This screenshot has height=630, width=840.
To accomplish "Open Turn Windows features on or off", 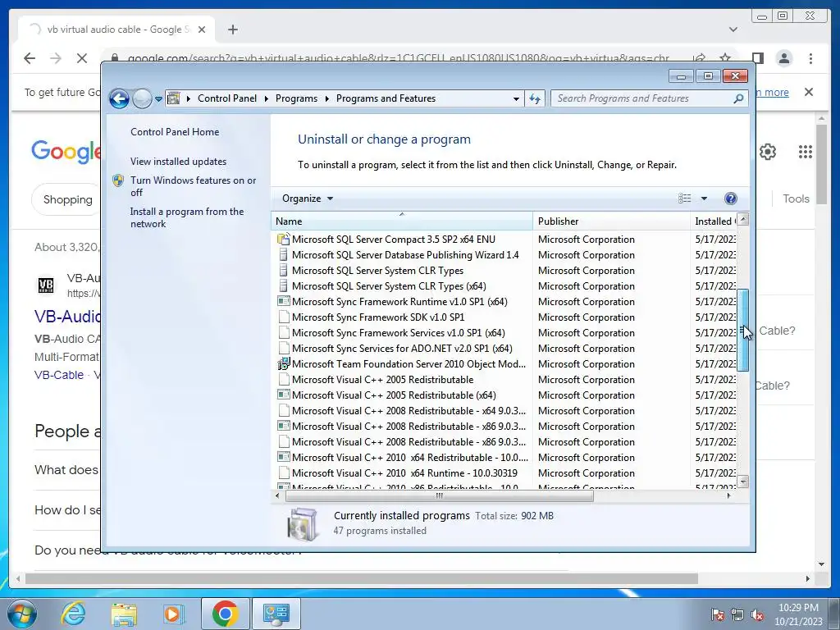I will pyautogui.click(x=193, y=186).
